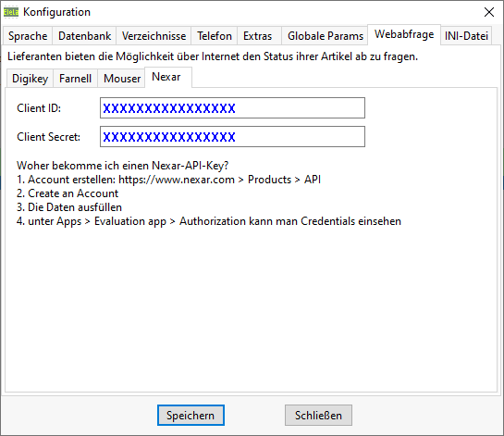Click the Nexar supplier tab

[166, 77]
